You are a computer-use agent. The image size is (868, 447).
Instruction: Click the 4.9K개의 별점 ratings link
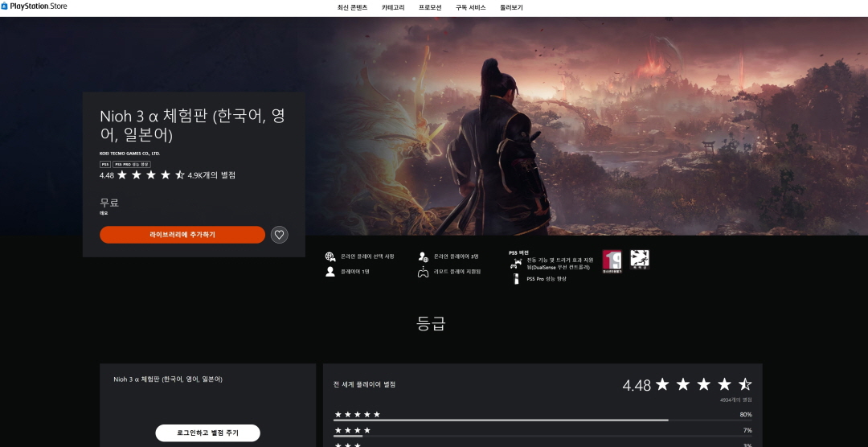211,175
